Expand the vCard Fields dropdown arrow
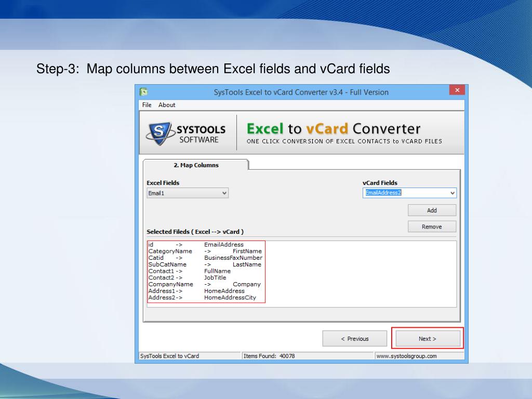Image resolution: width=532 pixels, height=399 pixels. pyautogui.click(x=453, y=193)
